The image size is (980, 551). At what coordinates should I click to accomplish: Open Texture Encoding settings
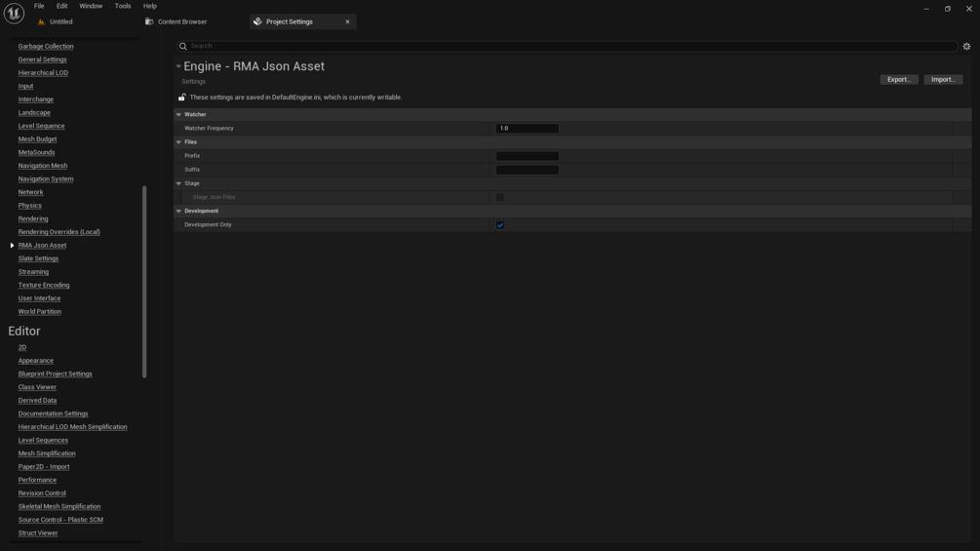[44, 285]
